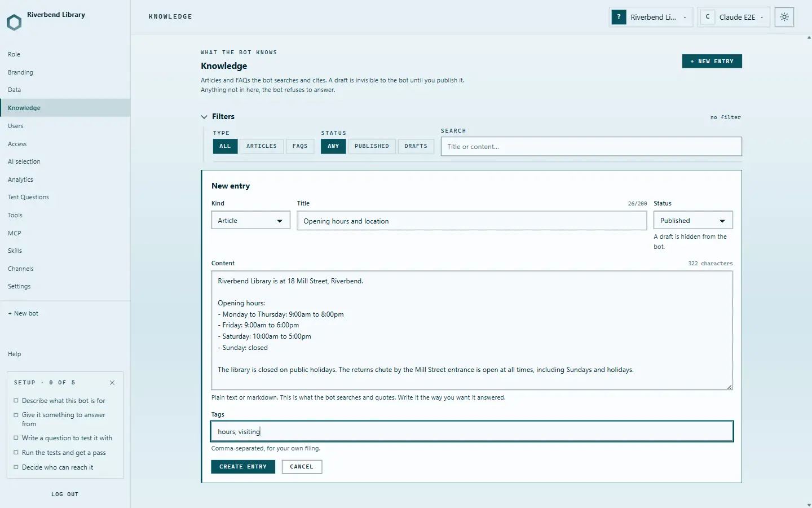Click the 'Riverbend Library' sidebar title text
This screenshot has width=812, height=508.
(56, 15)
